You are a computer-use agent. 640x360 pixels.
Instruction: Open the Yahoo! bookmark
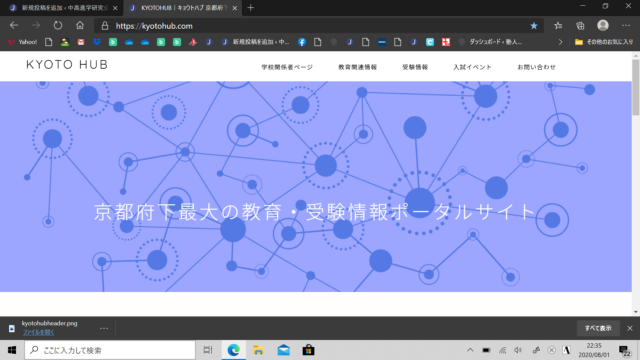(22, 42)
